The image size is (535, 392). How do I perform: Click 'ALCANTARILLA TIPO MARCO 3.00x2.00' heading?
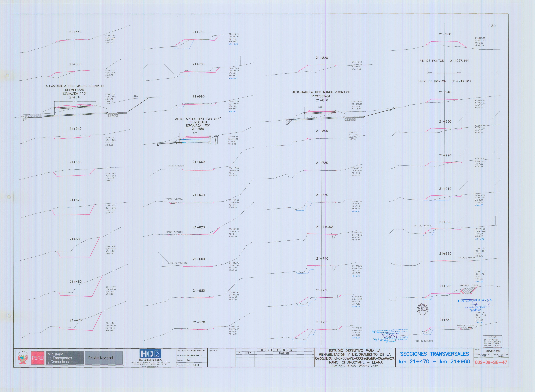(x=75, y=86)
